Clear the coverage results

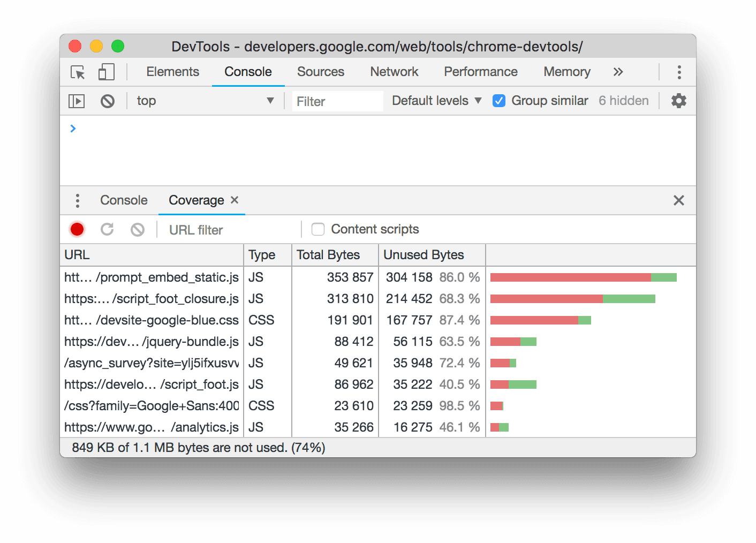click(x=138, y=229)
